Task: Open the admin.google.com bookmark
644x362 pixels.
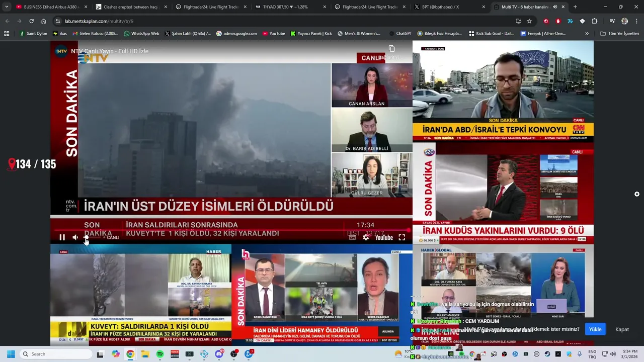Action: (236, 34)
